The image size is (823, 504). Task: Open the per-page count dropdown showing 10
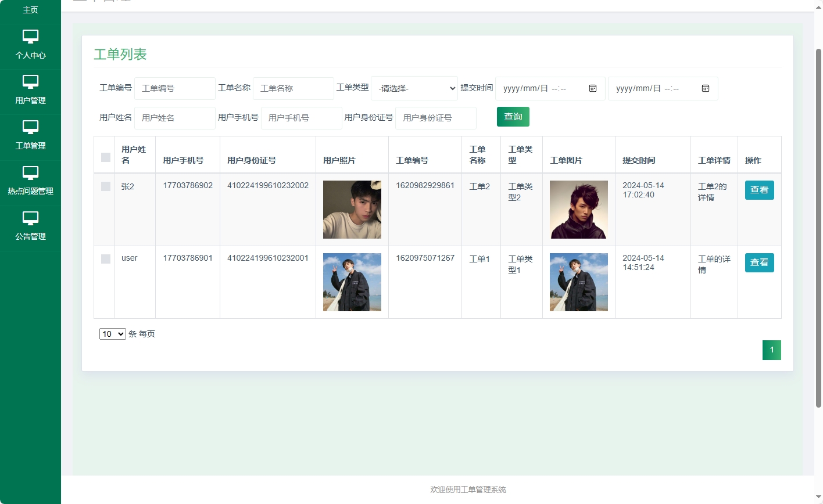112,334
